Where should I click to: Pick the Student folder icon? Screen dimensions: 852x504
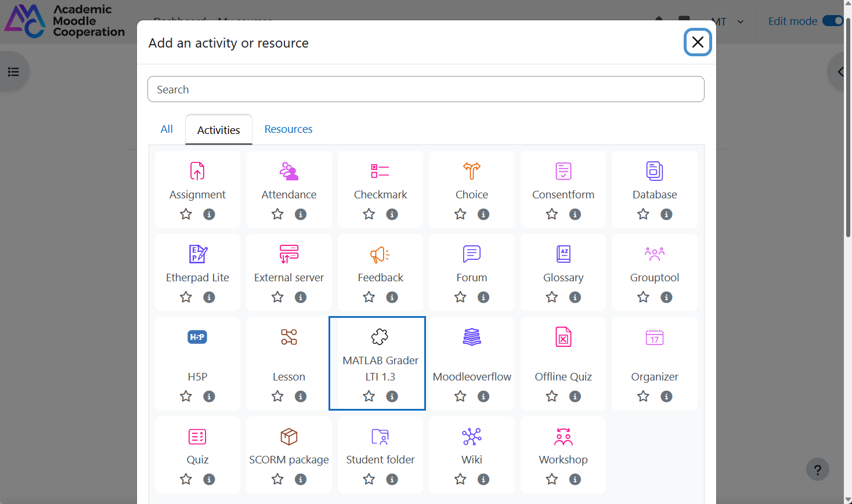click(380, 437)
